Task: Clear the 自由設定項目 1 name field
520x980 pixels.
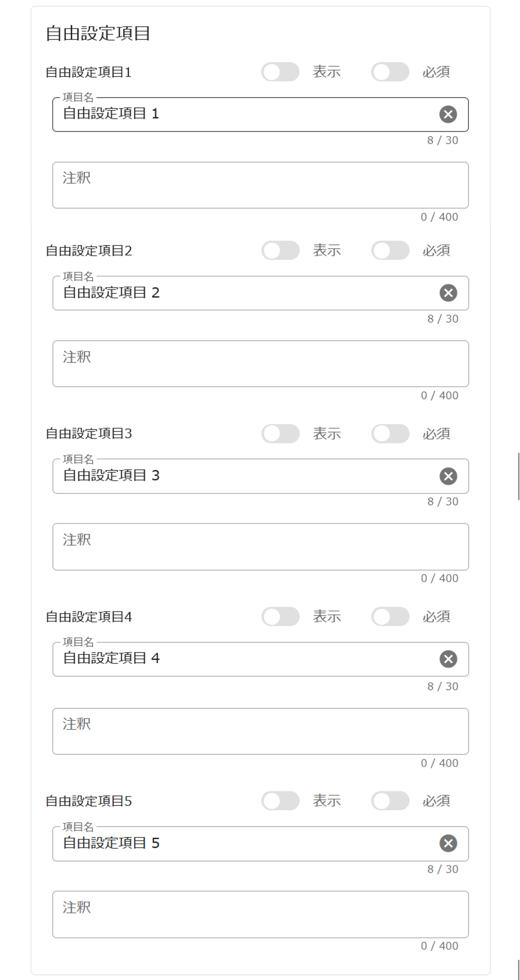Action: click(x=448, y=114)
